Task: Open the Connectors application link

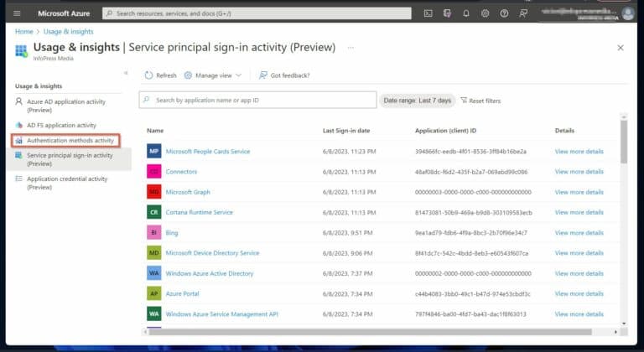Action: 181,172
